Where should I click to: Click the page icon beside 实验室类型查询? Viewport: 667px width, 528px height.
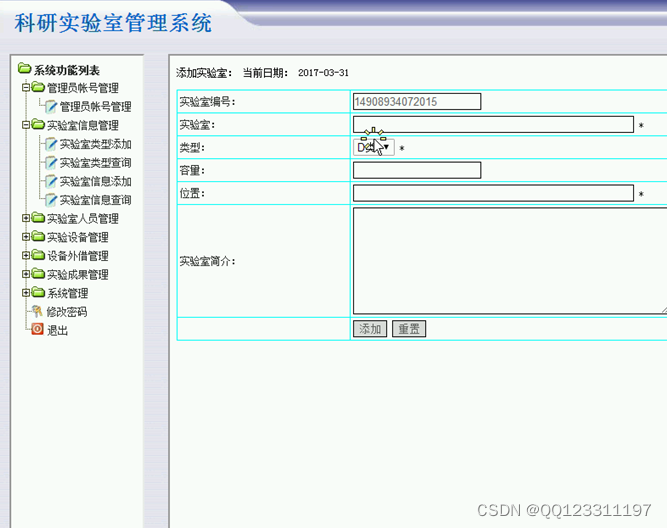tap(51, 163)
